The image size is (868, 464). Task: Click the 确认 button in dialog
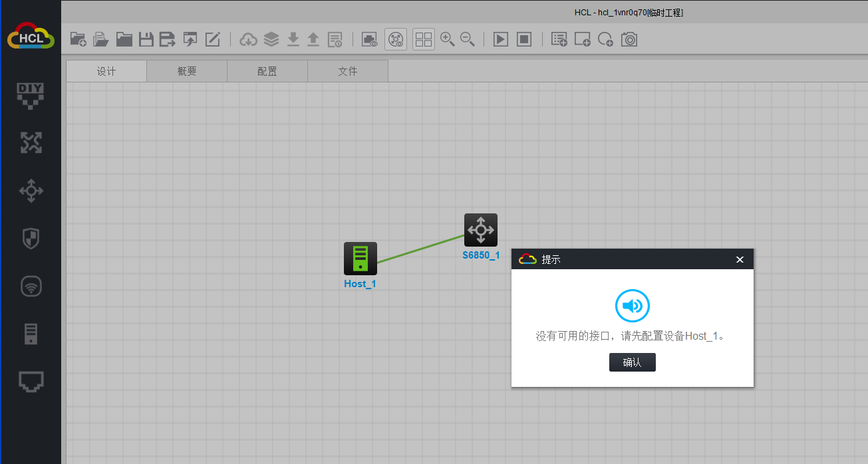(x=633, y=362)
